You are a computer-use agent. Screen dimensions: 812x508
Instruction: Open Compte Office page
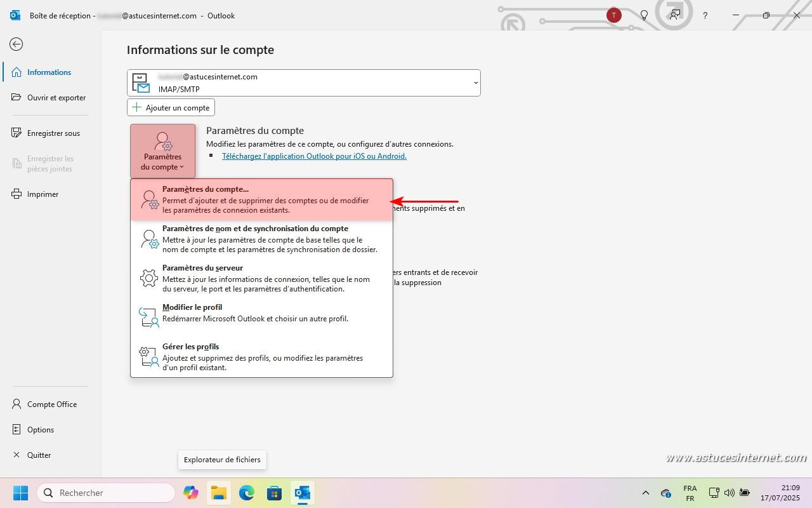[50, 404]
